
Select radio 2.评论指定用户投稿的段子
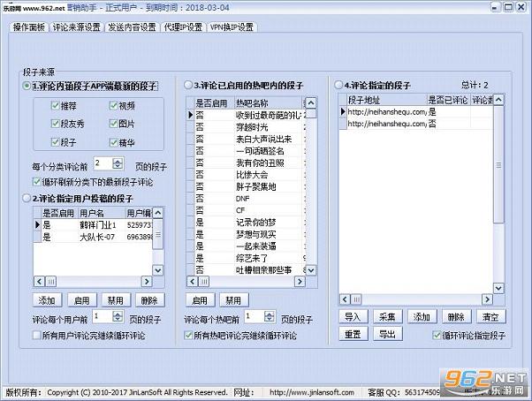click(78, 199)
